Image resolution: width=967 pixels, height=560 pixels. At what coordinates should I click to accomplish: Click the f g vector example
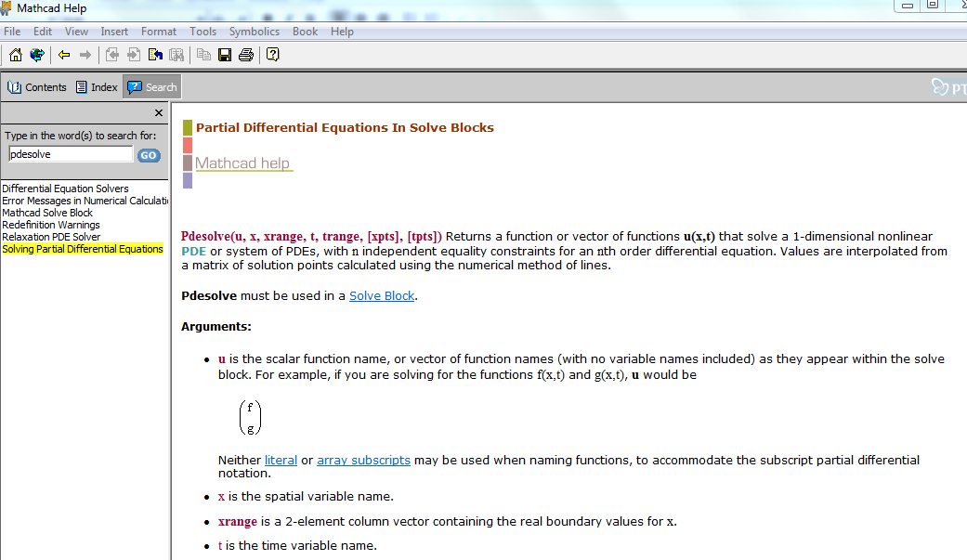click(251, 418)
